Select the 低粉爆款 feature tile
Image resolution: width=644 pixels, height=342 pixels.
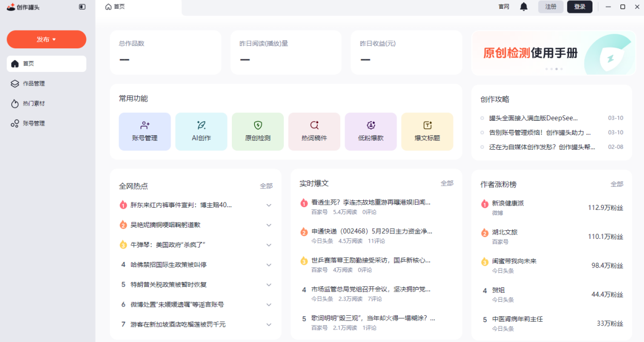point(371,132)
